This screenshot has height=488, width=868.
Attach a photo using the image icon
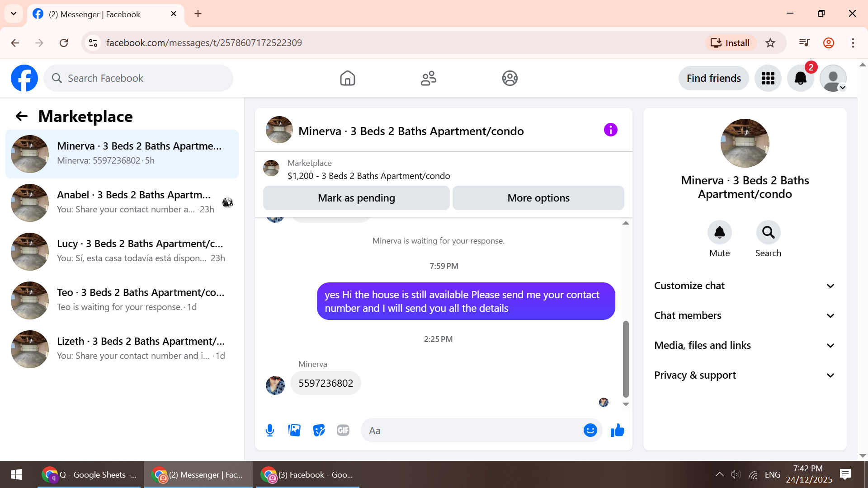(x=294, y=431)
